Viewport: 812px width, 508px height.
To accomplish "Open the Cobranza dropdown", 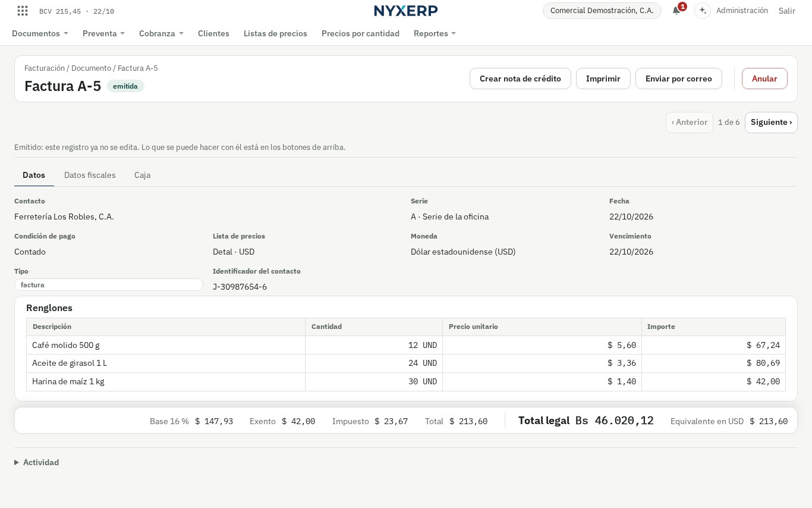I will pos(161,33).
